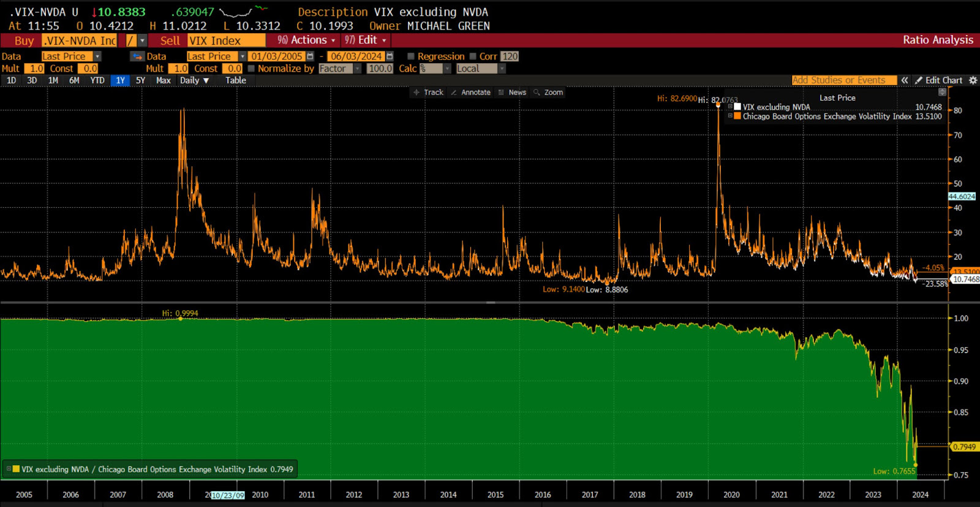Open chart settings gear icon
Screen dimensions: 980x507
click(x=973, y=80)
